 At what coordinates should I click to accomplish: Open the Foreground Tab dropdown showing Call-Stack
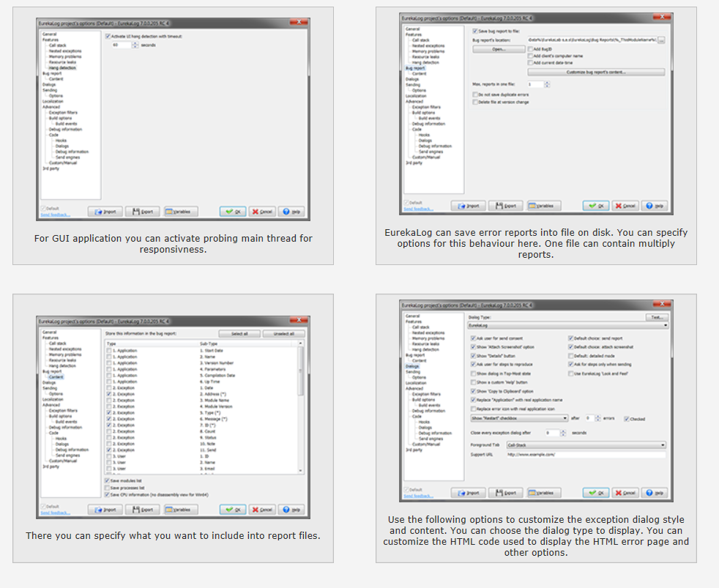click(586, 445)
